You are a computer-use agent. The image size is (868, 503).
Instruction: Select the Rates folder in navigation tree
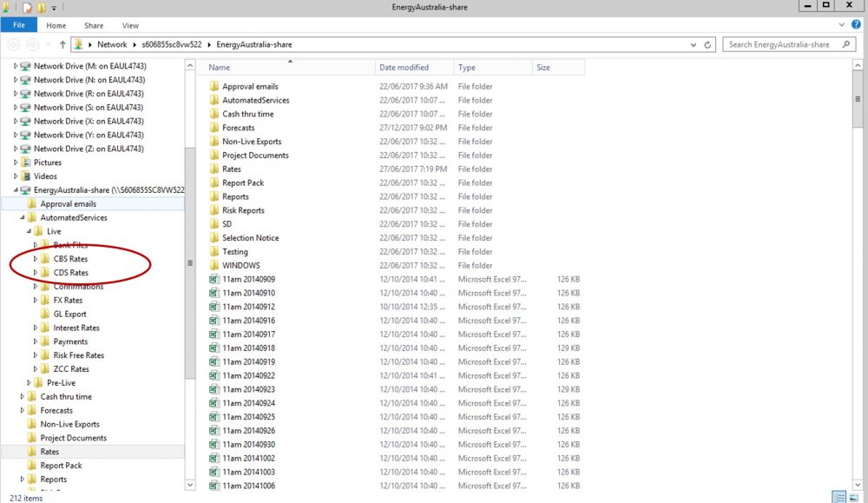(49, 452)
